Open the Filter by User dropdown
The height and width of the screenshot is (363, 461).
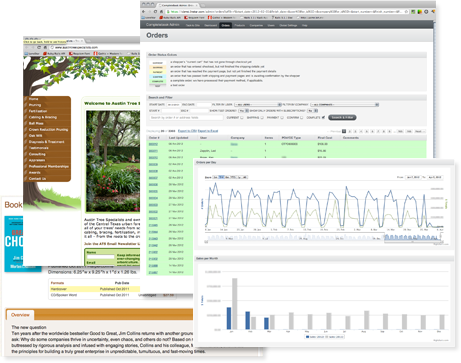pyautogui.click(x=258, y=105)
